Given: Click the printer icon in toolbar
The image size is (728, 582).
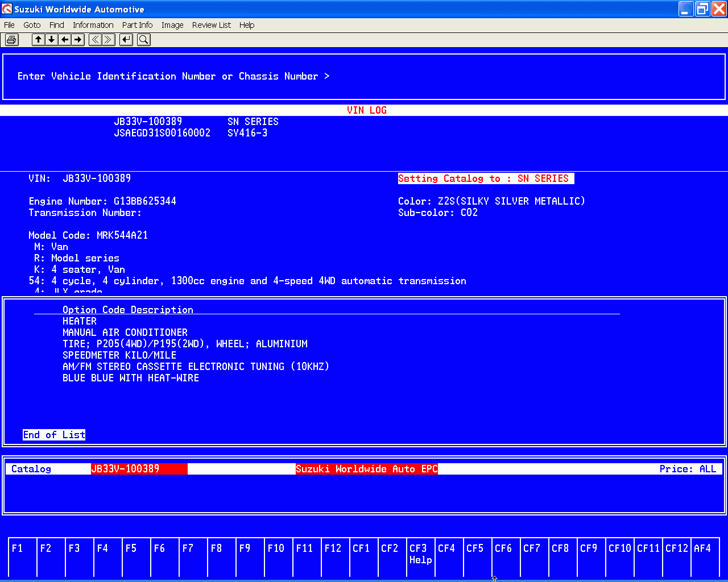Looking at the screenshot, I should [12, 40].
